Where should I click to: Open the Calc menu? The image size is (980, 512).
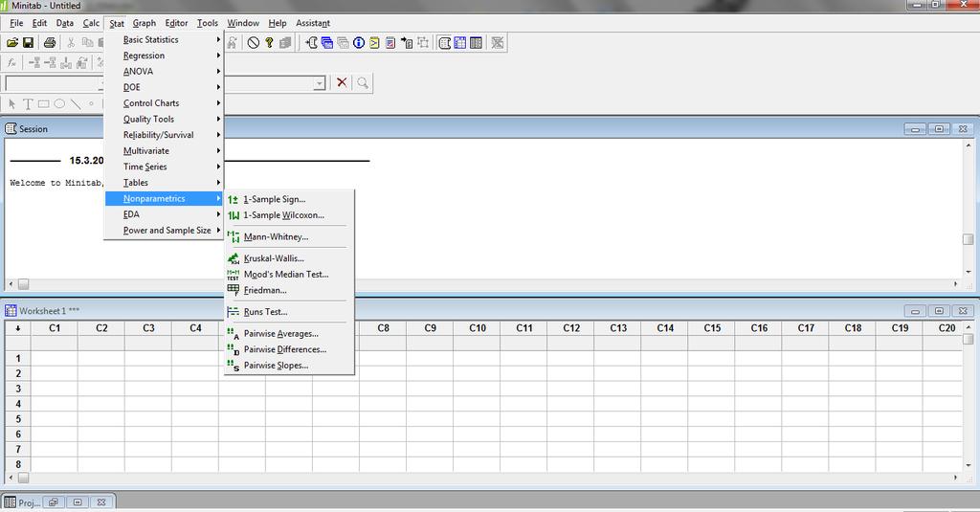coord(91,23)
